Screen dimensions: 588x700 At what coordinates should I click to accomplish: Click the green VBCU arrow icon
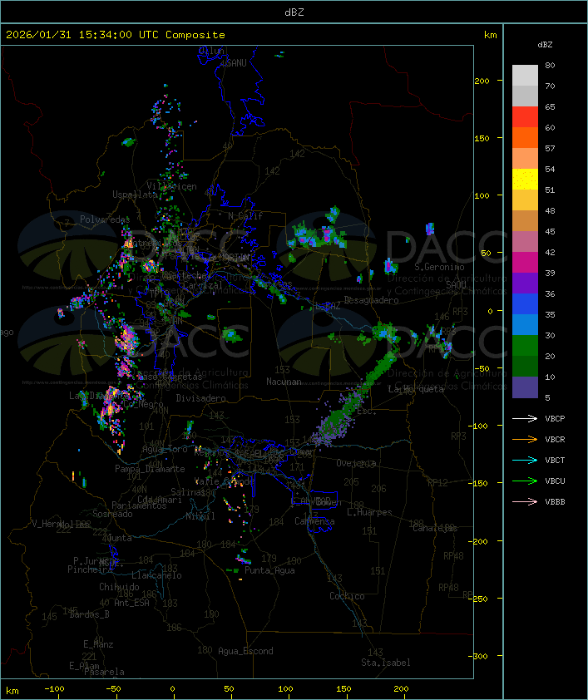pyautogui.click(x=526, y=481)
